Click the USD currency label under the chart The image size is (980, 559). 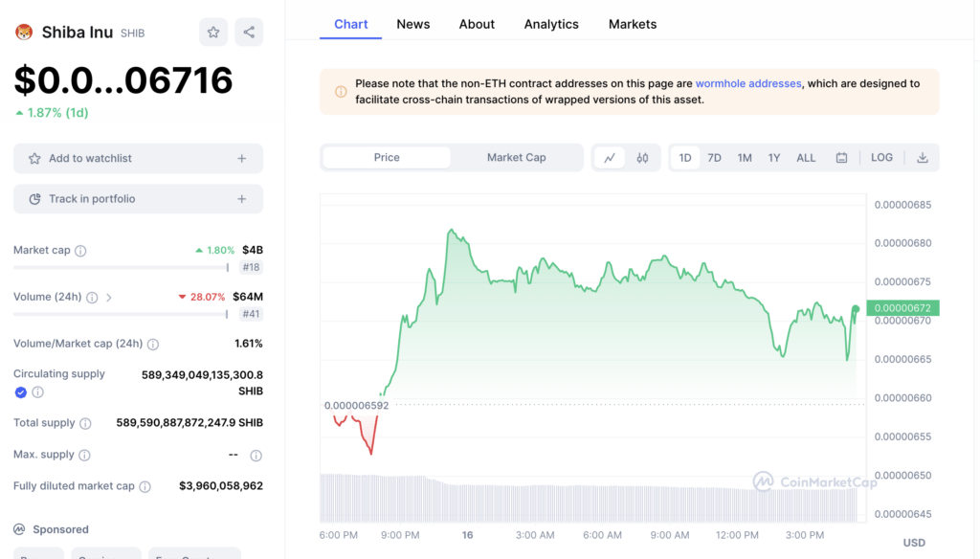(914, 542)
